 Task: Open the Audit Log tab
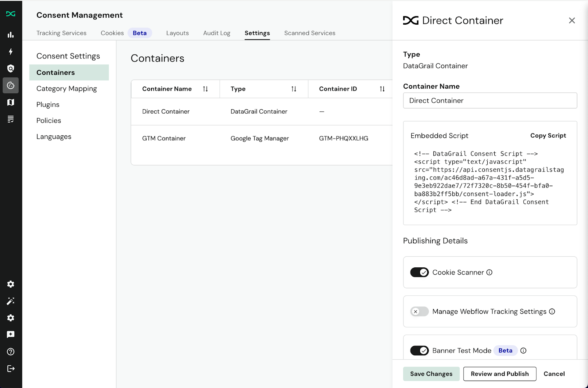216,33
